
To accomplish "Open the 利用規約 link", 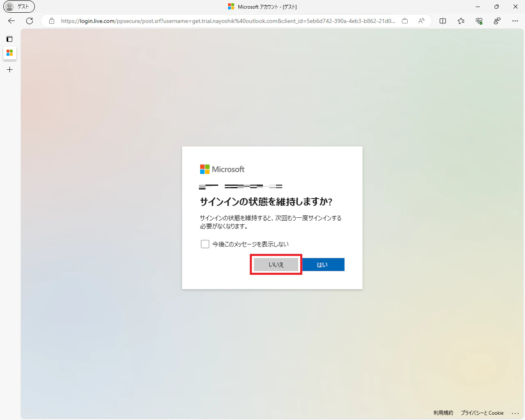I will pyautogui.click(x=443, y=413).
